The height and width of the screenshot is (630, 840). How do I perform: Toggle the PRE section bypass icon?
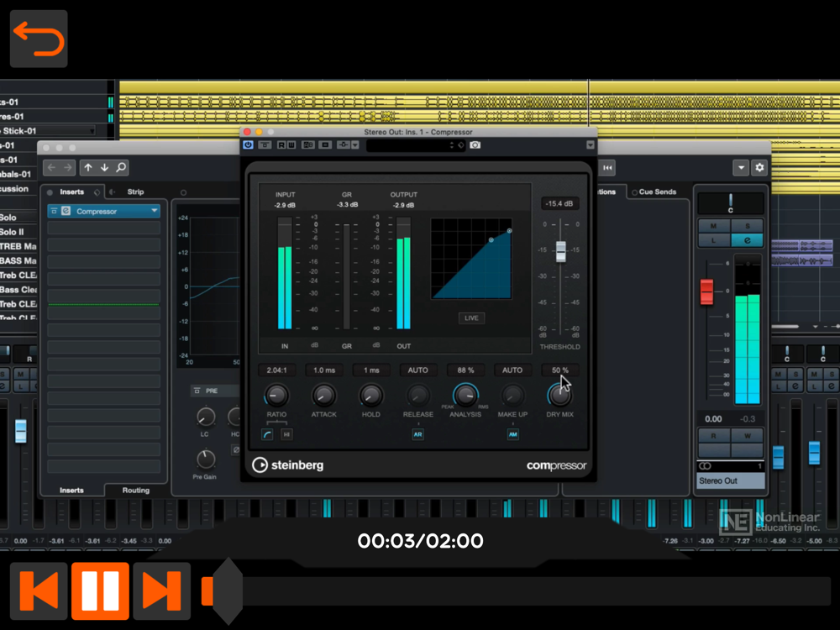point(197,391)
